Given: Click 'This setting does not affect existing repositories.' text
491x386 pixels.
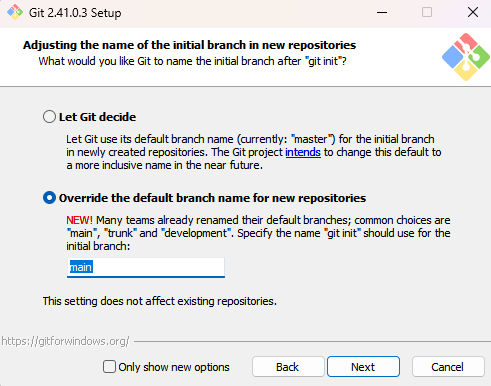Looking at the screenshot, I should click(x=160, y=301).
